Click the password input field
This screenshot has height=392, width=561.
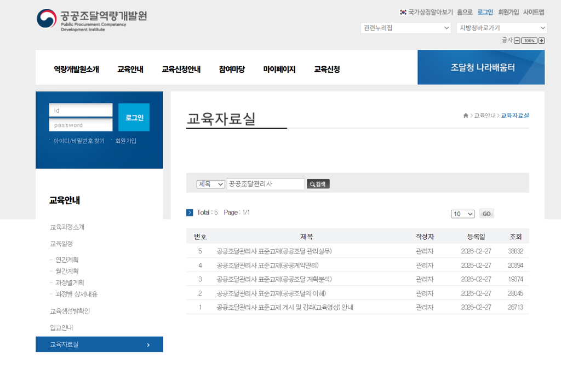pos(81,125)
